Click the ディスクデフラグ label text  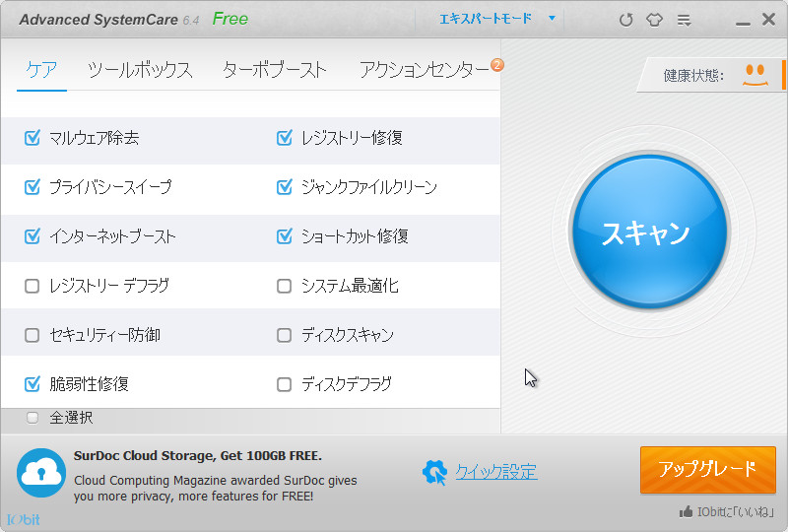347,384
